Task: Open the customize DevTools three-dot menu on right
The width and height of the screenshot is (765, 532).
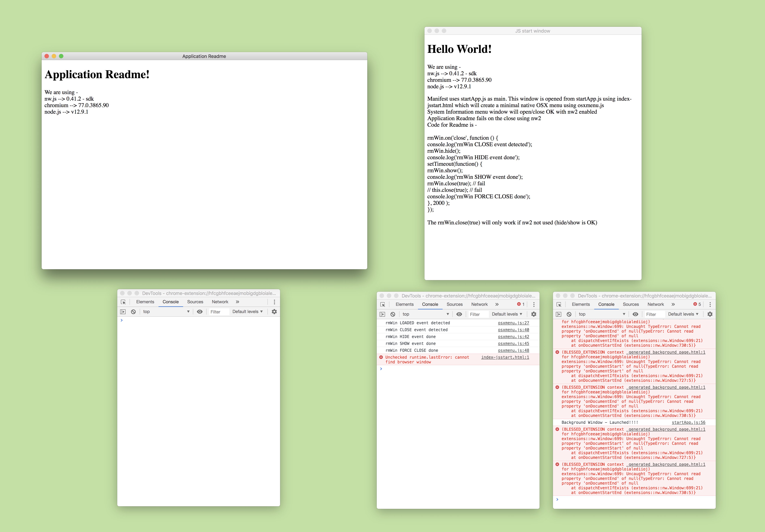Action: pyautogui.click(x=710, y=304)
